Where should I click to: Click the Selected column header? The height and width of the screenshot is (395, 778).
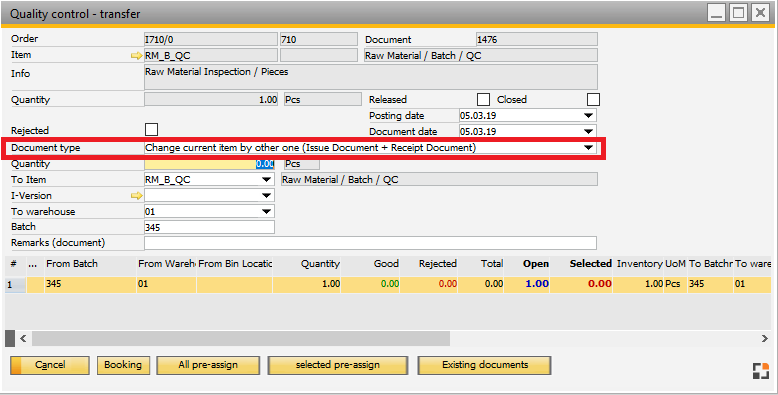pos(582,264)
